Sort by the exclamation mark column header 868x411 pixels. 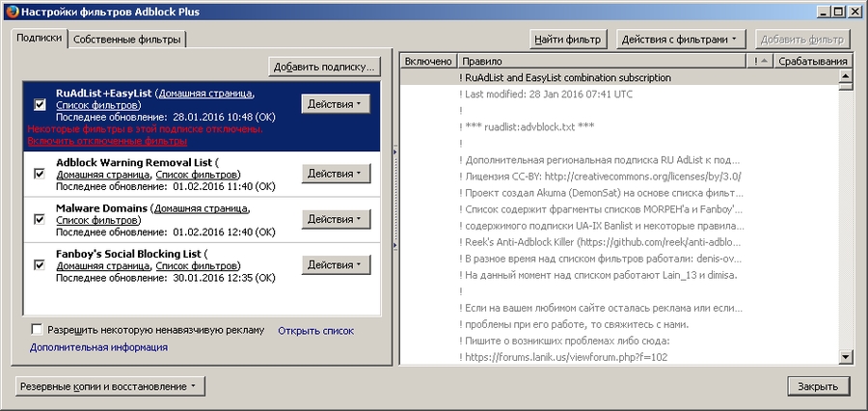click(x=760, y=62)
